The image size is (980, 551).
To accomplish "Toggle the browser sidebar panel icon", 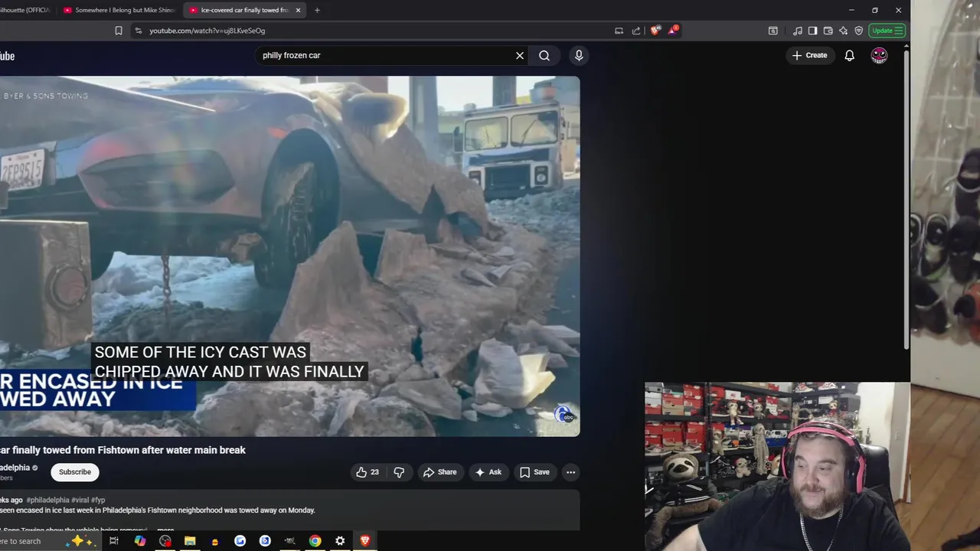I will (x=812, y=31).
